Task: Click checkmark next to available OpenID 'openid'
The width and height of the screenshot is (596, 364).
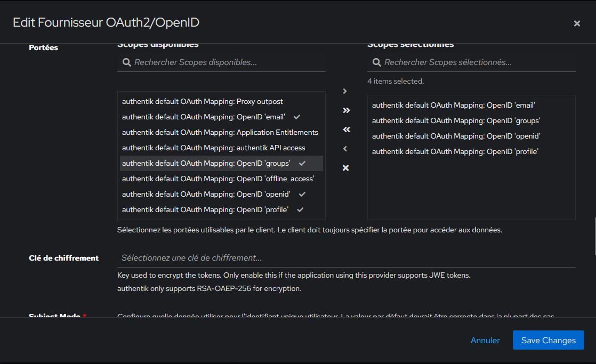Action: coord(302,194)
